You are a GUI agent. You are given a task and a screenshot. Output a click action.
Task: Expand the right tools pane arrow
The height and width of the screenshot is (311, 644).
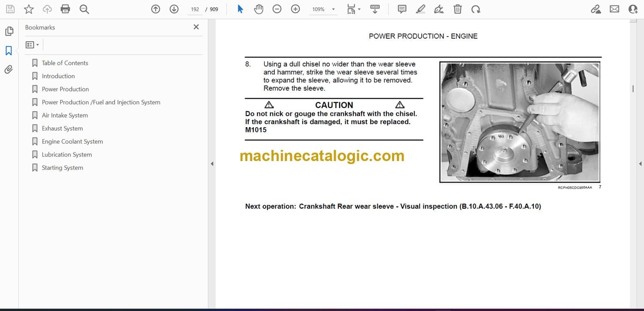tap(640, 164)
